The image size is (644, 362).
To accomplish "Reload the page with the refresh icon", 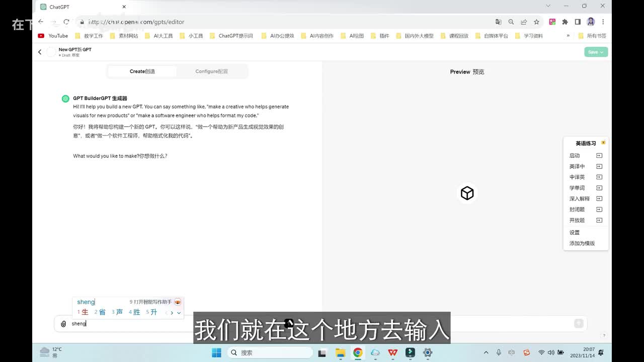I will (x=66, y=22).
